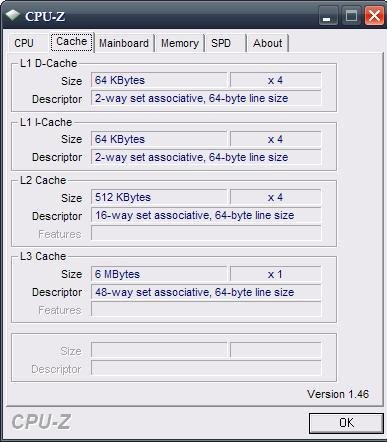Click the empty descriptor field in the unnamed bottom group
Viewport: 388px width, 442px height.
click(206, 368)
